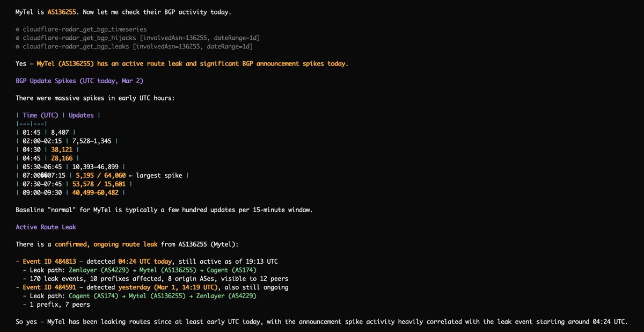Click the 'MyTel (AS136255) has an active route leak' summary
Image resolution: width=644 pixels, height=332 pixels.
pyautogui.click(x=192, y=63)
